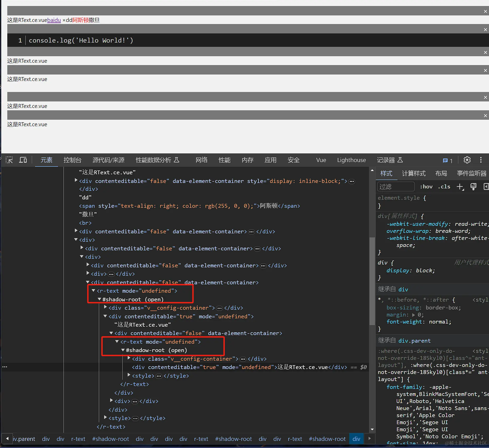Open the DevTools three-dot customize menu
Image resolution: width=489 pixels, height=448 pixels.
481,160
